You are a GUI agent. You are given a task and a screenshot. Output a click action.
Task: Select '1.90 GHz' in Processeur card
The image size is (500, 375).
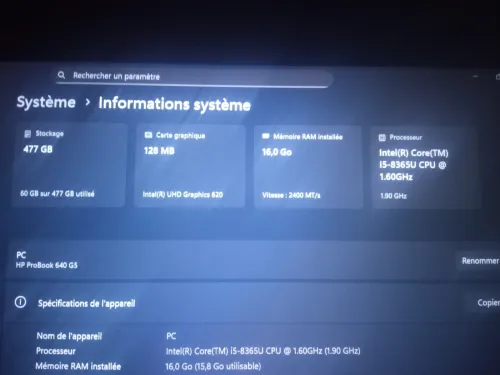click(x=394, y=196)
